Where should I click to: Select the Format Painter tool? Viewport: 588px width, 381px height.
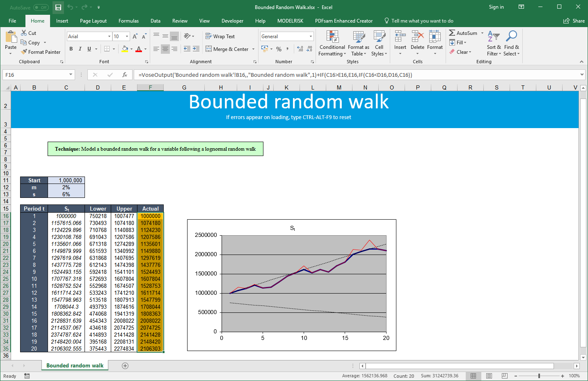pos(41,52)
